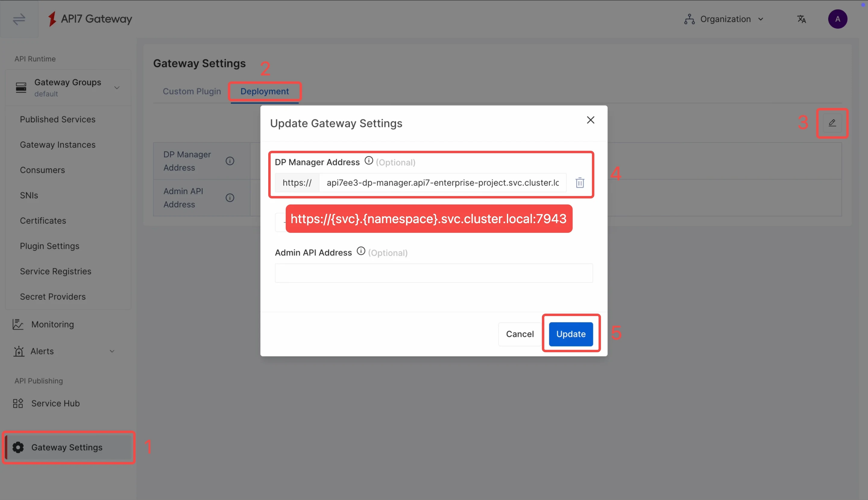868x500 pixels.
Task: Open the language switcher icon
Action: tap(801, 19)
